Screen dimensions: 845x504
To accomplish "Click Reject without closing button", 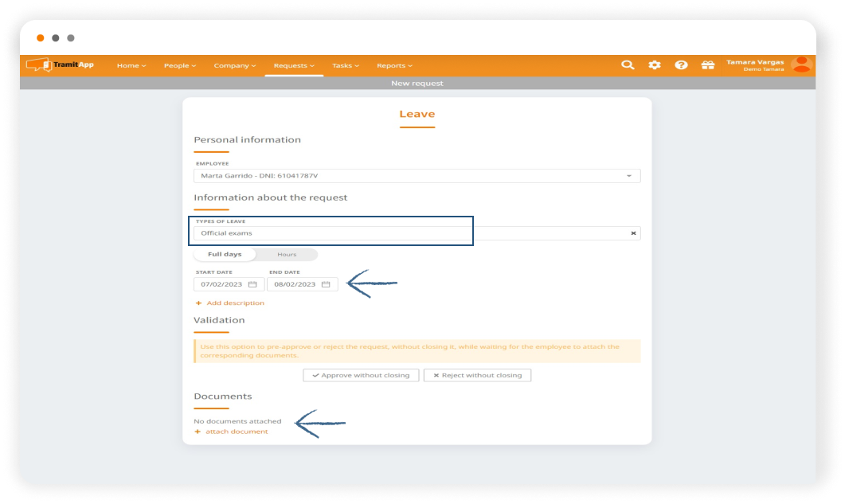I will pyautogui.click(x=477, y=375).
